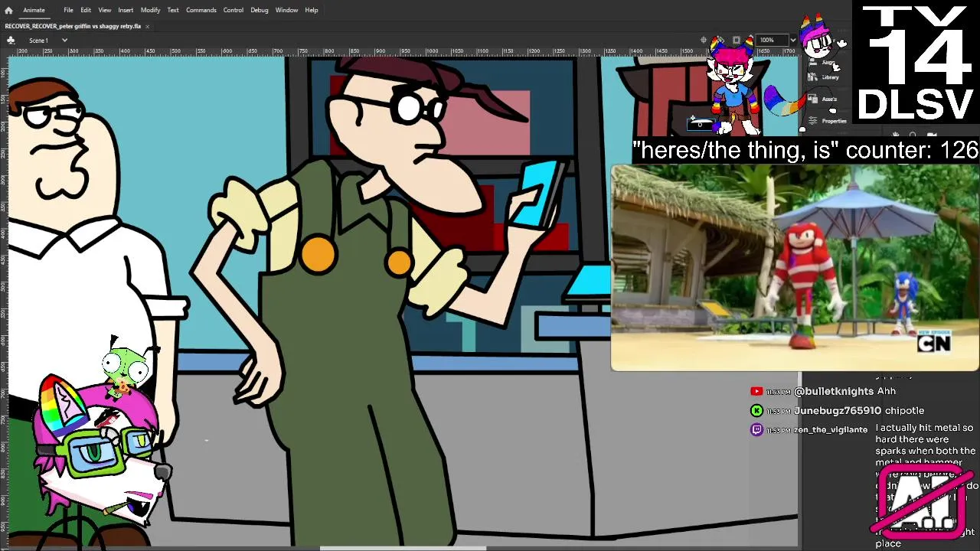The image size is (980, 551).
Task: Expand the stage zoom dropdown arrow
Action: point(792,40)
